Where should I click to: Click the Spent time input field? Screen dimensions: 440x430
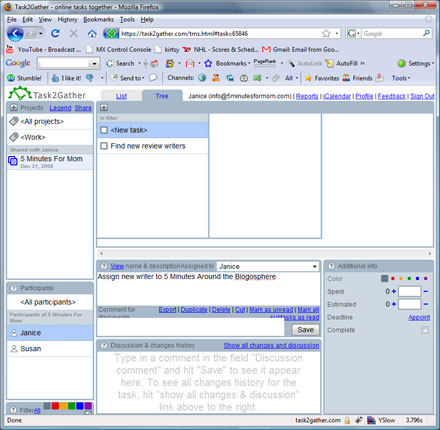pos(410,291)
